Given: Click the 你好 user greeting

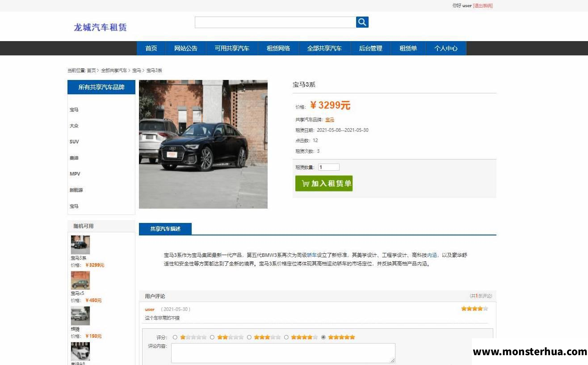Looking at the screenshot, I should [x=462, y=6].
